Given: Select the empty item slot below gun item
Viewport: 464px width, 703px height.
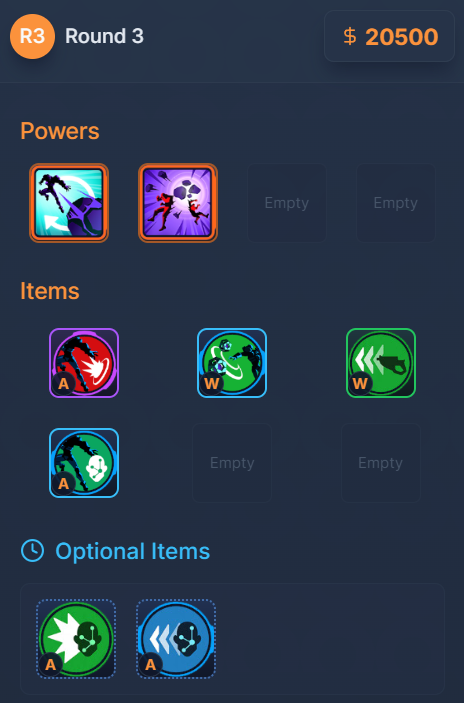Looking at the screenshot, I should (381, 463).
